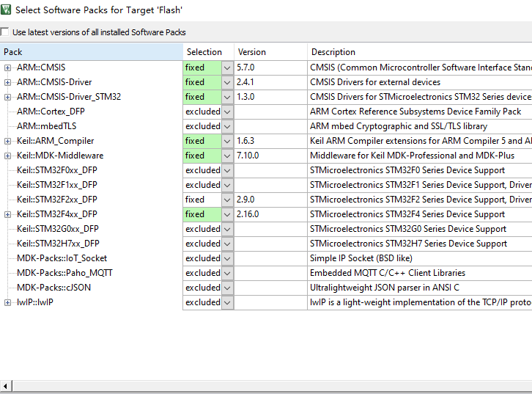This screenshot has height=394, width=532.
Task: Expand the lwIP::lwIP pack node
Action: point(7,302)
